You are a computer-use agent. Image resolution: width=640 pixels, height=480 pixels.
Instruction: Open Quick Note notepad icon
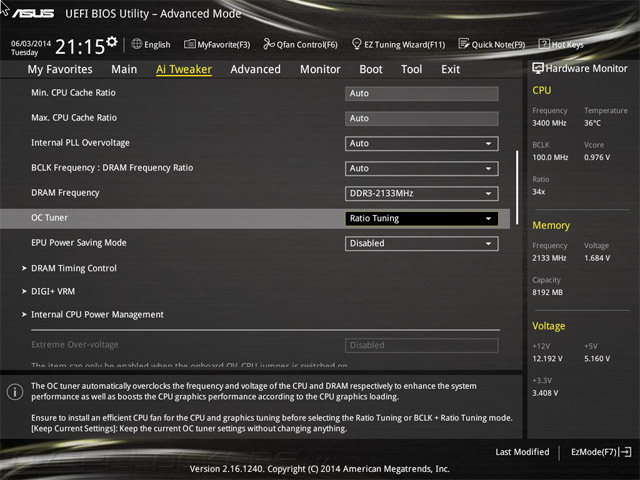pyautogui.click(x=464, y=44)
